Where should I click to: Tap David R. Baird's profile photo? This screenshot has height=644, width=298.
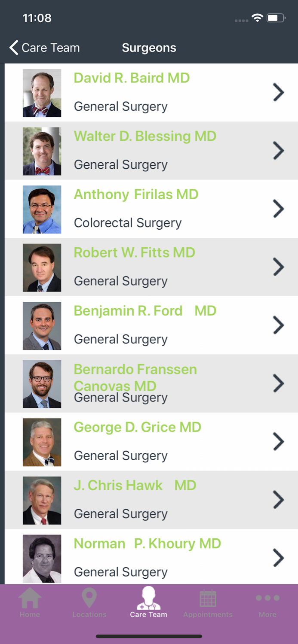(x=42, y=92)
